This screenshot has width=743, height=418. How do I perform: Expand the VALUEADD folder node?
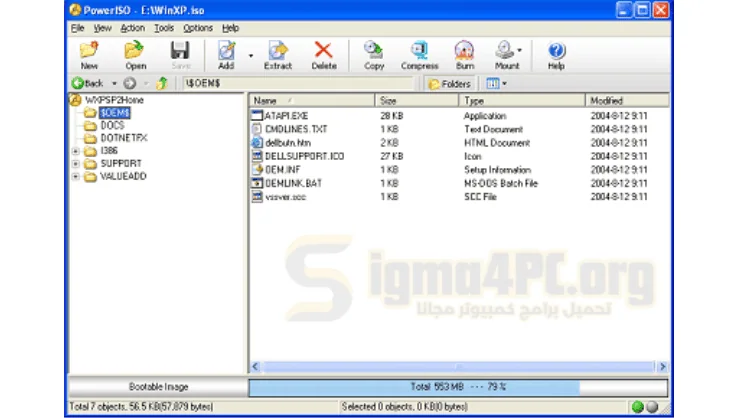(76, 177)
